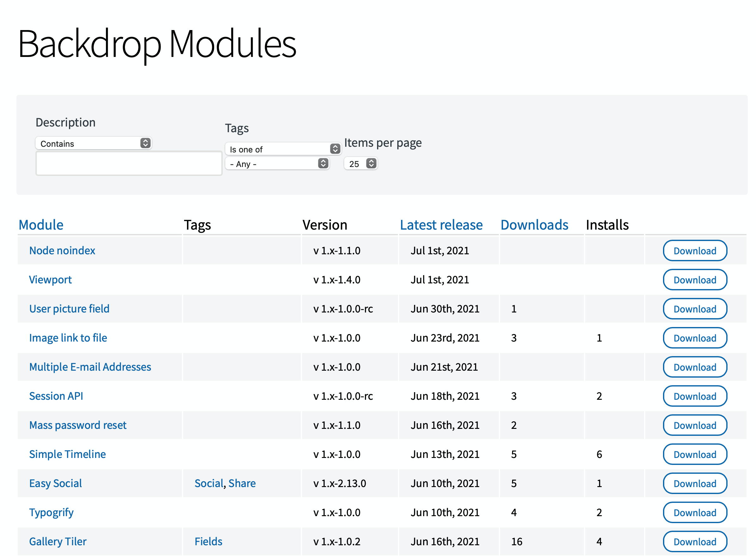Click the Fields tag for Gallery Tiler
The width and height of the screenshot is (756, 556).
208,541
